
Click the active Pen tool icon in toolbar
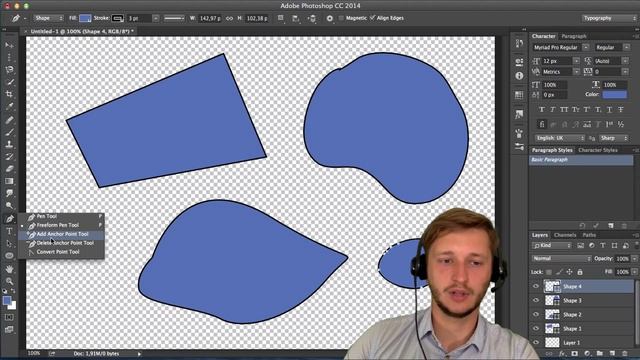pos(9,219)
